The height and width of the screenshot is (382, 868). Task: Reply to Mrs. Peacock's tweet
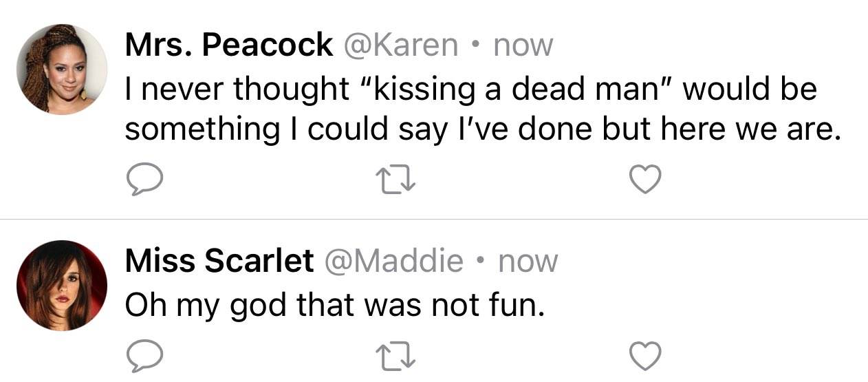tap(144, 181)
